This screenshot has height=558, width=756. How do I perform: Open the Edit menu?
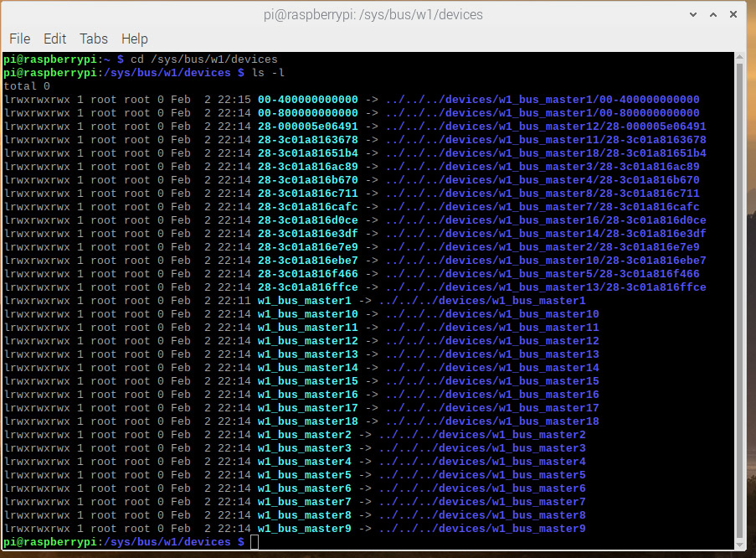54,39
